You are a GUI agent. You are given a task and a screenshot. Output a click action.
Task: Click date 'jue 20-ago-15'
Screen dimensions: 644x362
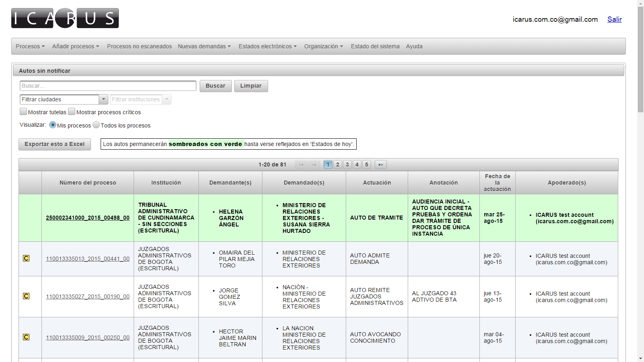pos(493,259)
